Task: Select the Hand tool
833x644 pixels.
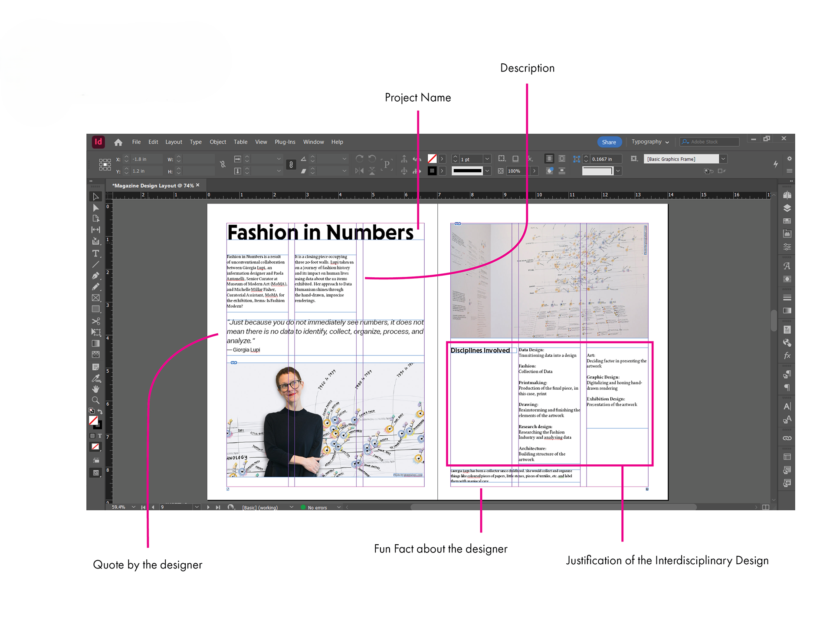Action: click(x=95, y=389)
